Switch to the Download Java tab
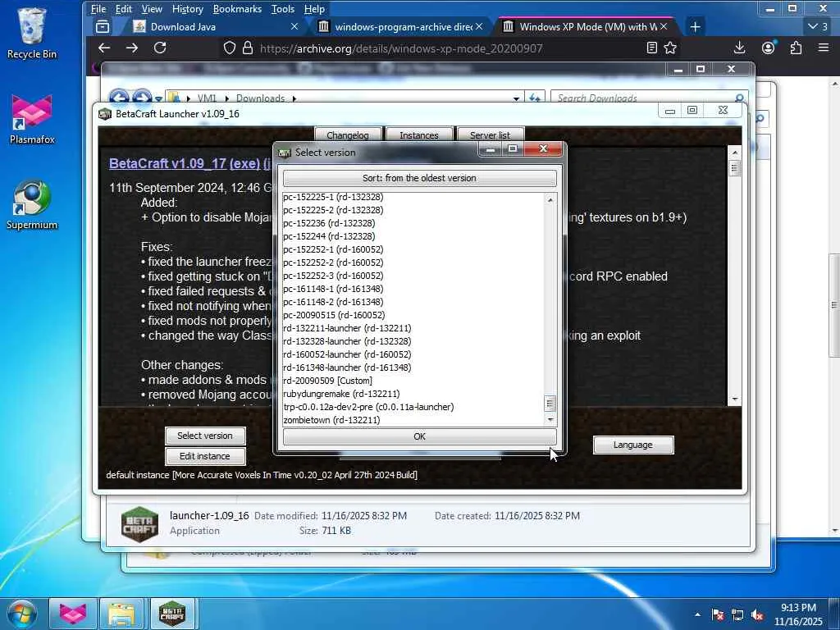The width and height of the screenshot is (840, 630). point(214,27)
